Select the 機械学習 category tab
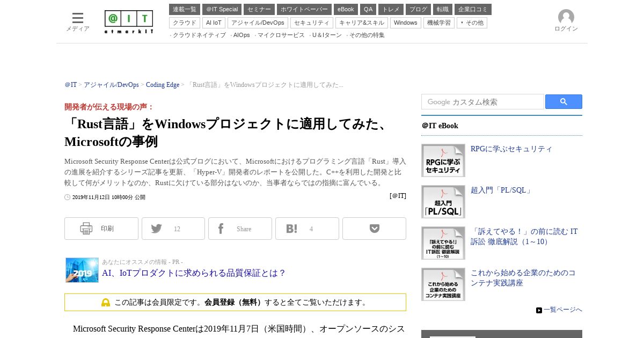 (x=438, y=23)
